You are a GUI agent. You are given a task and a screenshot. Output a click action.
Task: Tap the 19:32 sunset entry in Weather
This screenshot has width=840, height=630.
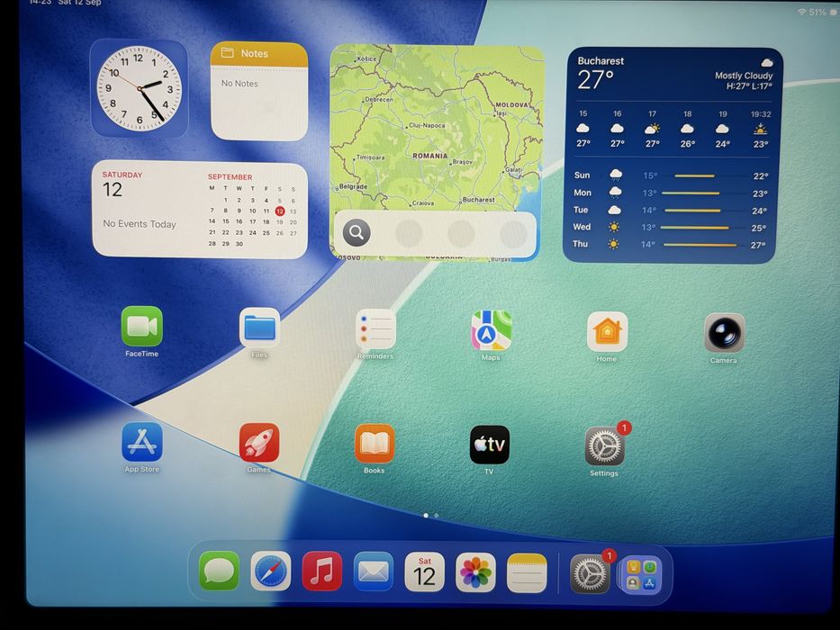761,129
